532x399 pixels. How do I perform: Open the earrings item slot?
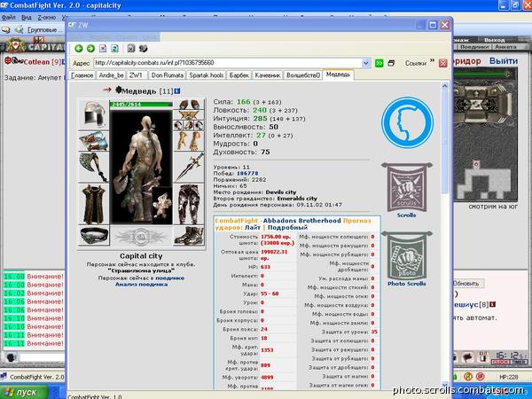click(189, 105)
